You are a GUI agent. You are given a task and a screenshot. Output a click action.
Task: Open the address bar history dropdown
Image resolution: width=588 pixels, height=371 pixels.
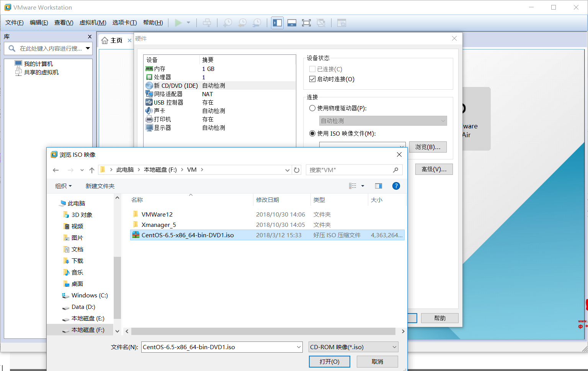coord(287,170)
